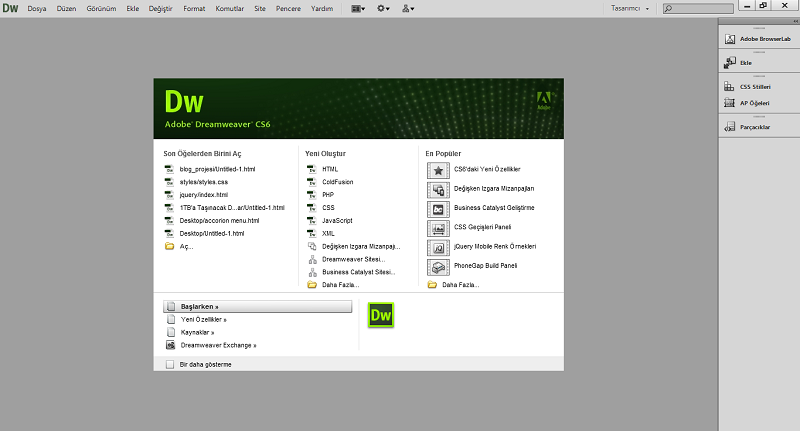Open the Dosya menu
The width and height of the screenshot is (800, 431).
[37, 9]
